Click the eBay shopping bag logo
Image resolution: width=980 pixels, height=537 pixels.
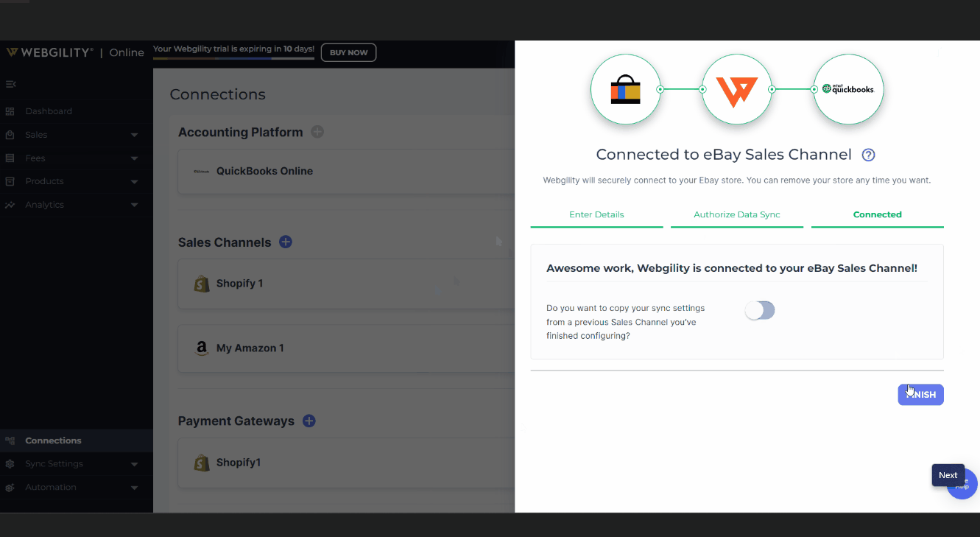pos(625,89)
